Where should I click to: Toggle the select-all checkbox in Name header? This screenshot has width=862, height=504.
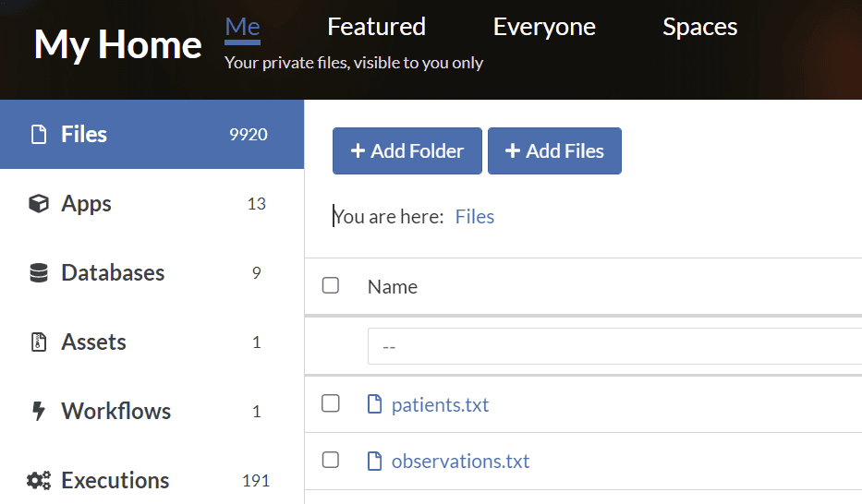coord(331,285)
